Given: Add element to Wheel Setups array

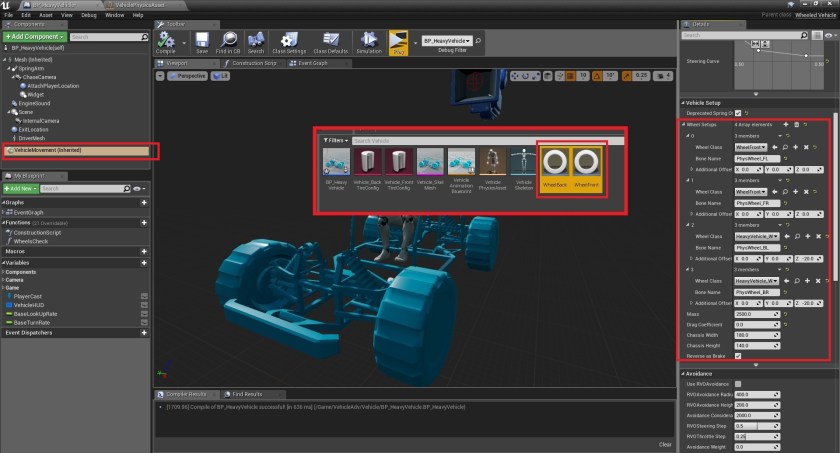Looking at the screenshot, I should coord(786,124).
